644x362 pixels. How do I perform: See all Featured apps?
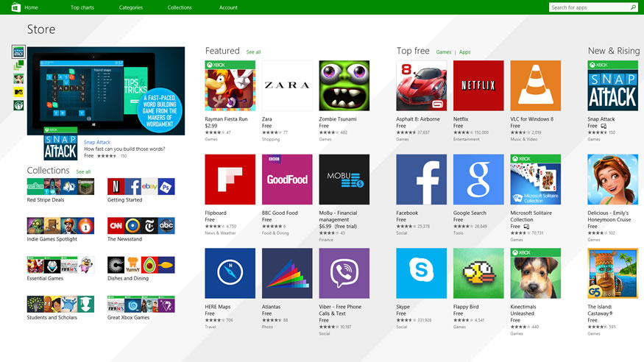(253, 52)
